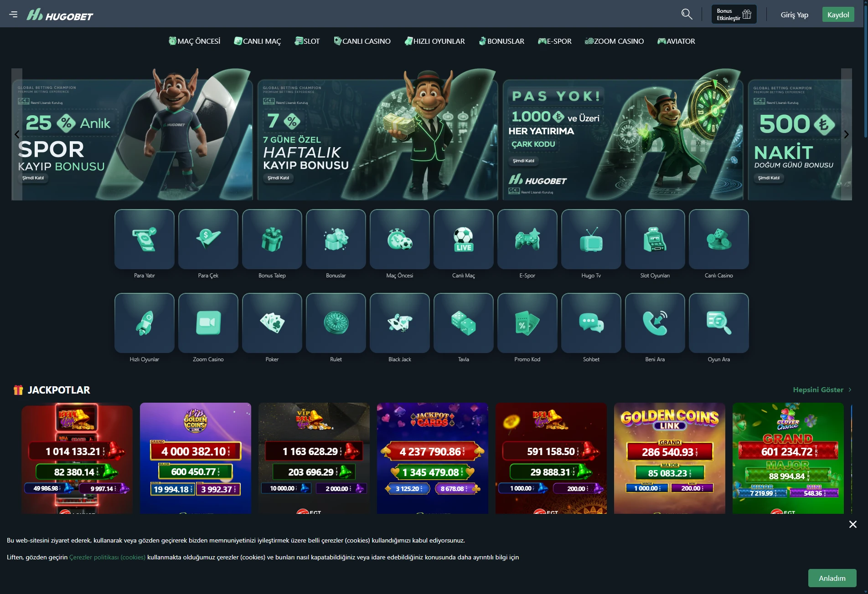Click Giriş Yap to log in

point(794,15)
